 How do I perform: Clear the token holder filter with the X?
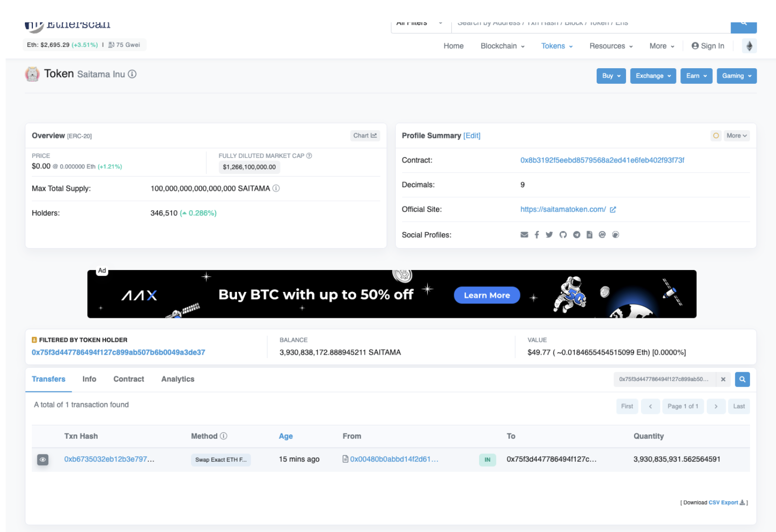point(723,379)
